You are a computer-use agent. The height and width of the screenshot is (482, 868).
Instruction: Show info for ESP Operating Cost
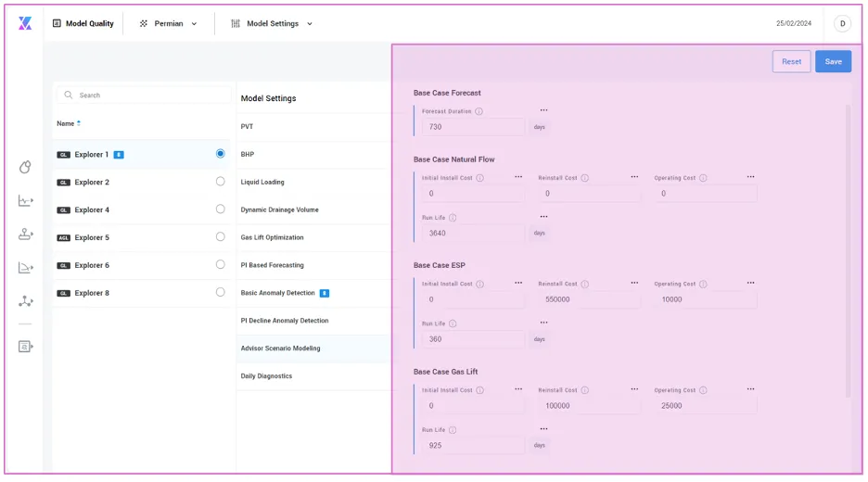tap(703, 284)
